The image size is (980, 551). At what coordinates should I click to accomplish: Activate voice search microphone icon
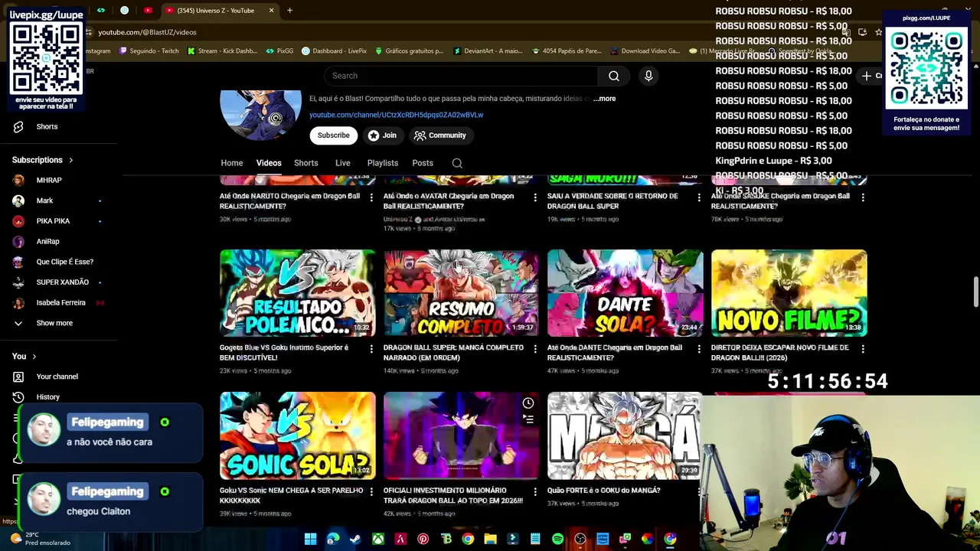click(648, 76)
